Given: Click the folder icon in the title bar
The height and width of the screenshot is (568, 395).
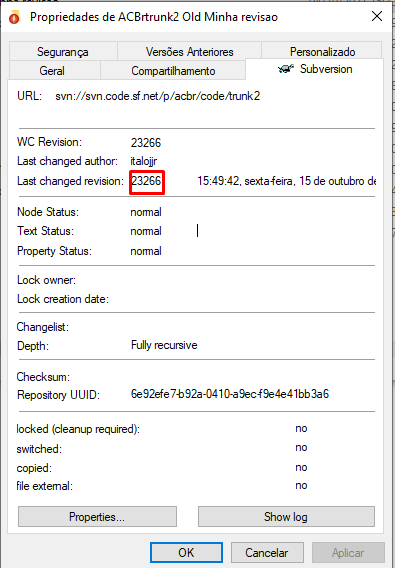Looking at the screenshot, I should point(14,17).
